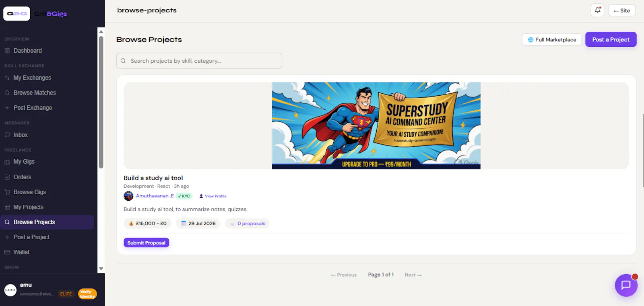The height and width of the screenshot is (306, 644).
Task: Click the Dashboard grid icon
Action: pos(7,51)
